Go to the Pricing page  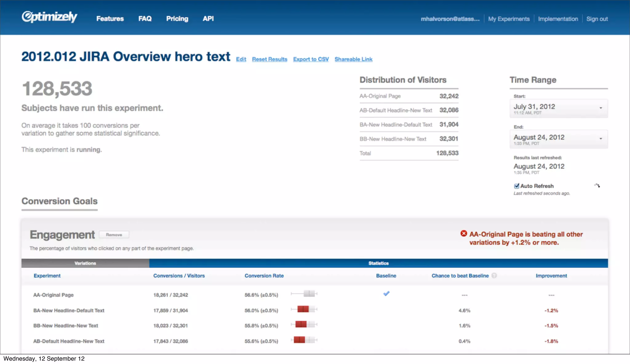(177, 19)
